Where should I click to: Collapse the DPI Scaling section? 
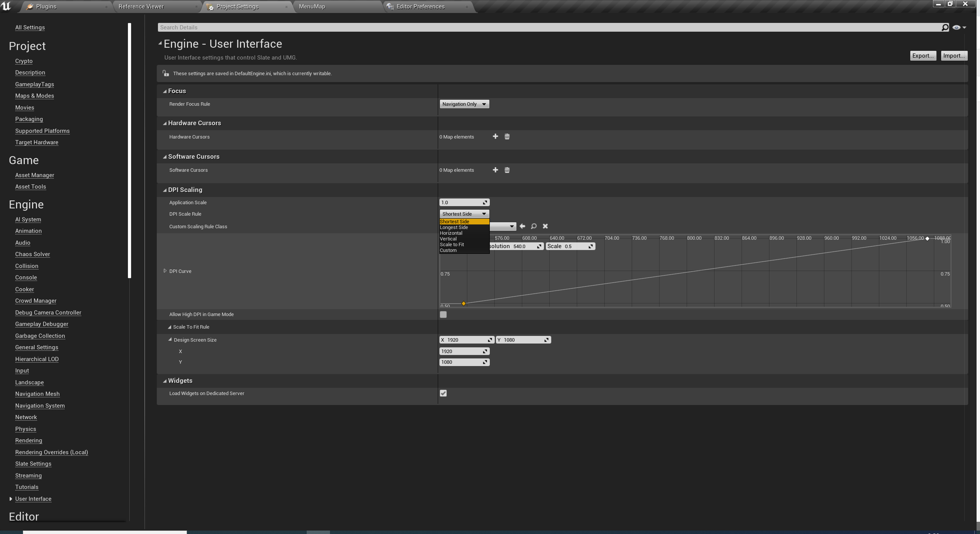coord(164,190)
